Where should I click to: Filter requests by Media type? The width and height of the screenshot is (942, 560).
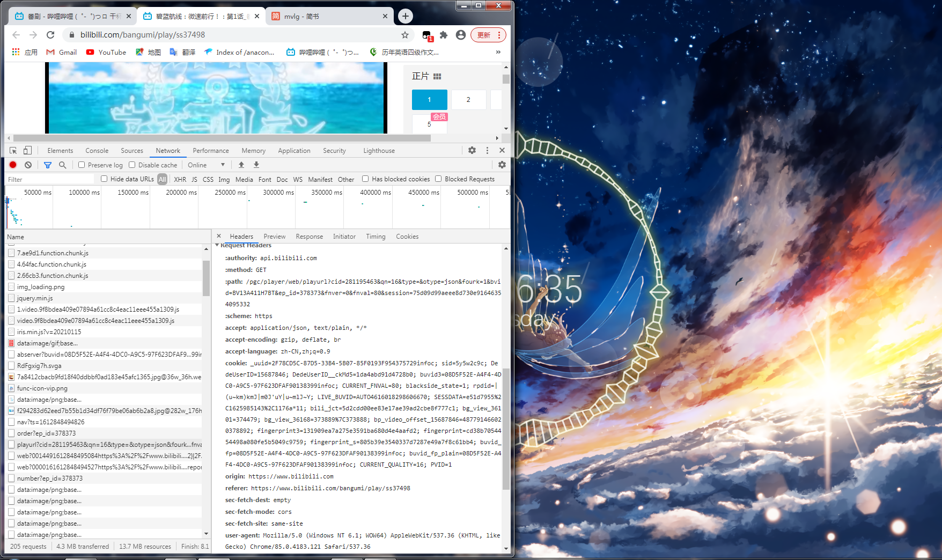[x=244, y=180]
